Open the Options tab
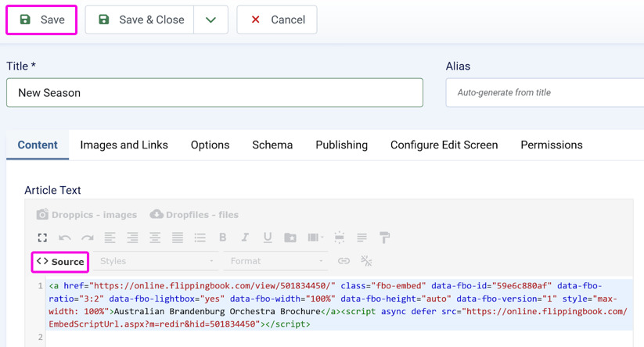Image resolution: width=644 pixels, height=347 pixels. [x=210, y=145]
